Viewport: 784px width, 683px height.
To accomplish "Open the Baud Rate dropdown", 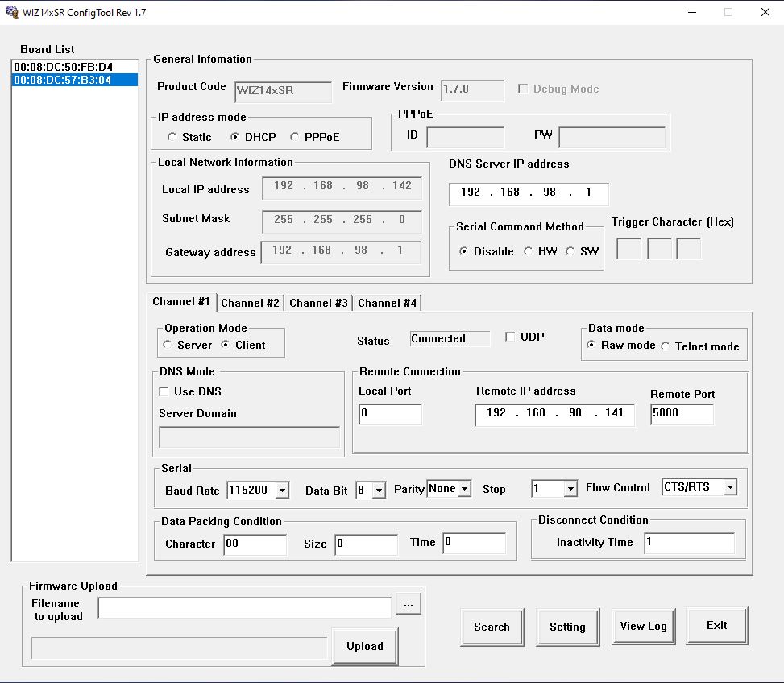I will click(x=283, y=491).
